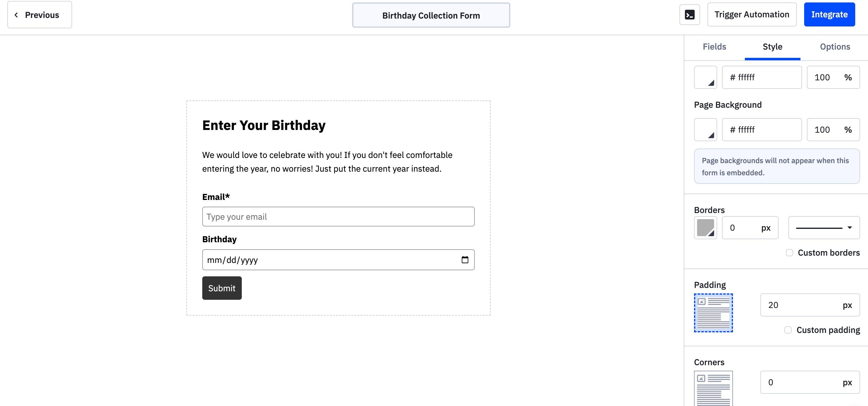
Task: Switch to the Fields tab
Action: click(714, 47)
